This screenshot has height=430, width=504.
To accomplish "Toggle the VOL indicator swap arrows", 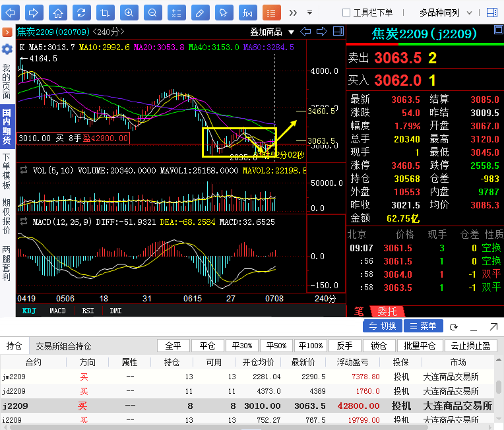I will tap(24, 170).
